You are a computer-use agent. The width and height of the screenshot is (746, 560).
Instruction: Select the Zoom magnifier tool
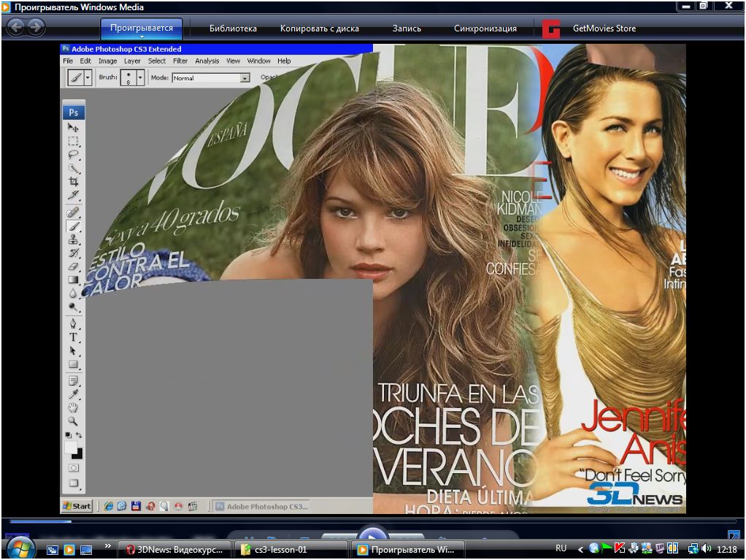[73, 421]
